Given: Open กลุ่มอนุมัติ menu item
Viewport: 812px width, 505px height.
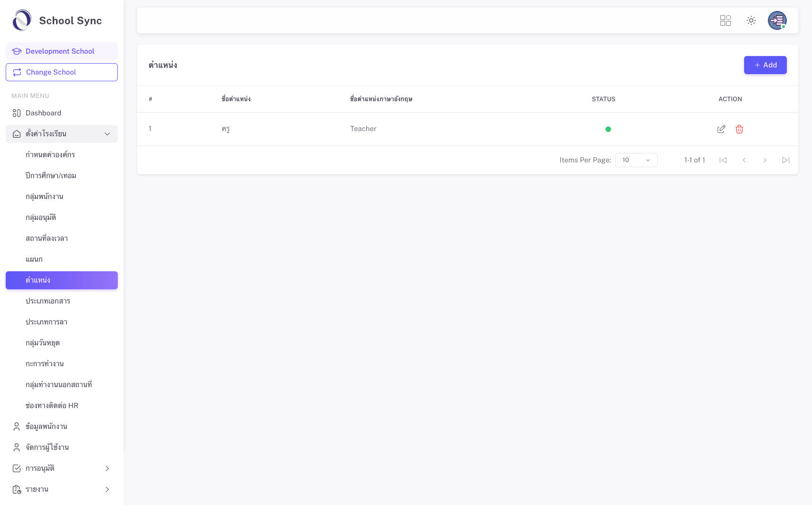Looking at the screenshot, I should pos(62,218).
